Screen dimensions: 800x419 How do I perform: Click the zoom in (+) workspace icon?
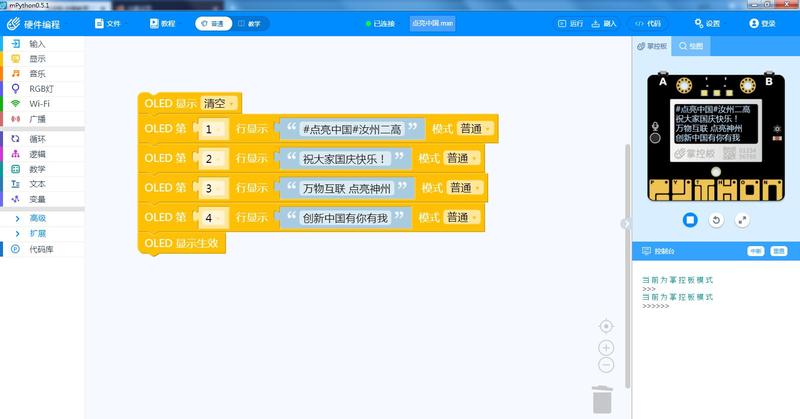[606, 347]
